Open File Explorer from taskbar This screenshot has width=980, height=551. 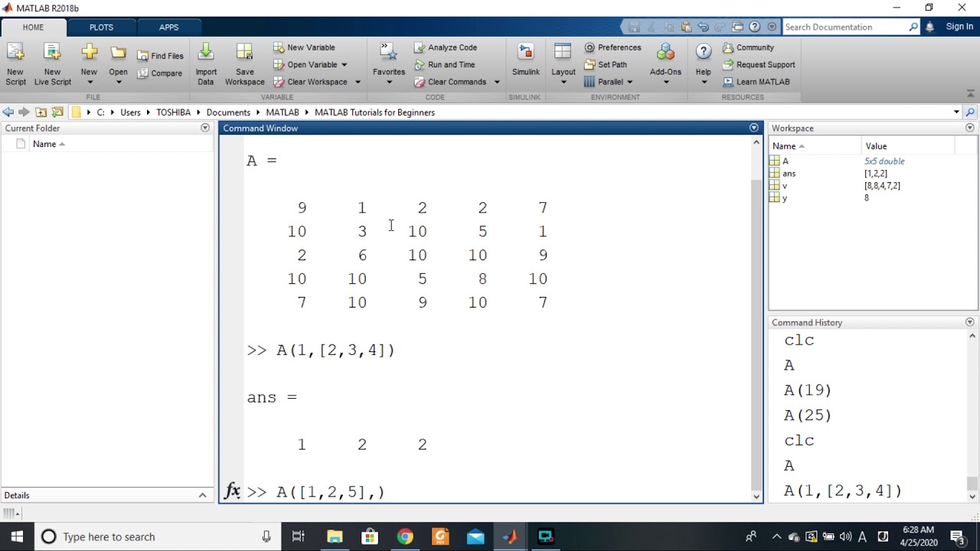(335, 536)
